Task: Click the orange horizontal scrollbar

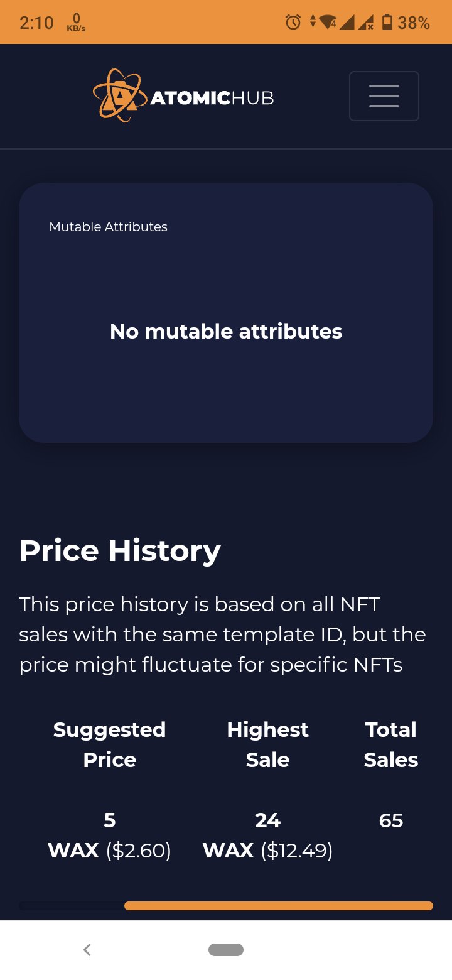Action: pyautogui.click(x=279, y=906)
